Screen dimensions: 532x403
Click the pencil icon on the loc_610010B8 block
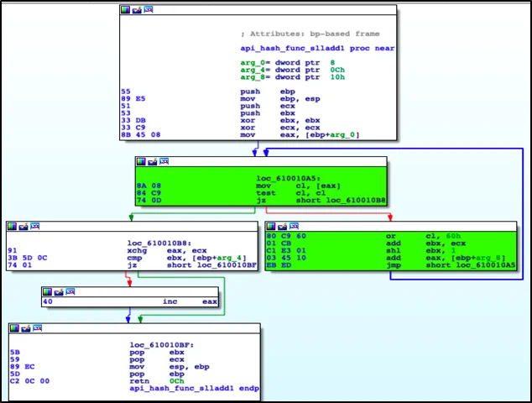(x=23, y=227)
